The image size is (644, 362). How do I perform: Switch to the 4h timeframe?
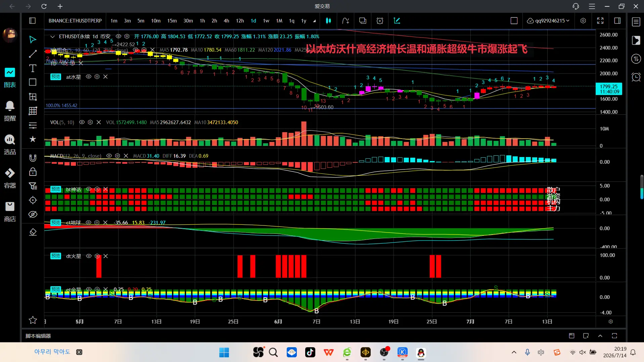tap(226, 21)
